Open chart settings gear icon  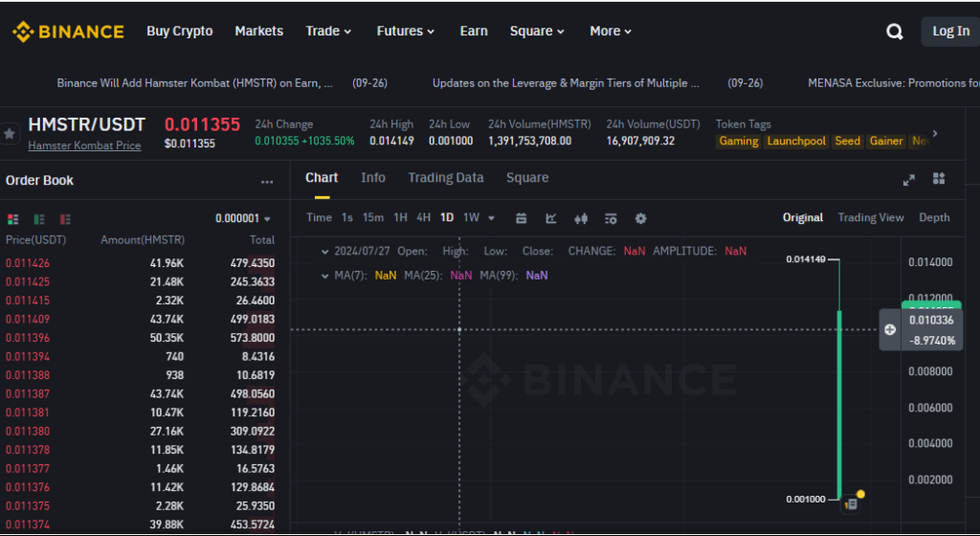640,218
